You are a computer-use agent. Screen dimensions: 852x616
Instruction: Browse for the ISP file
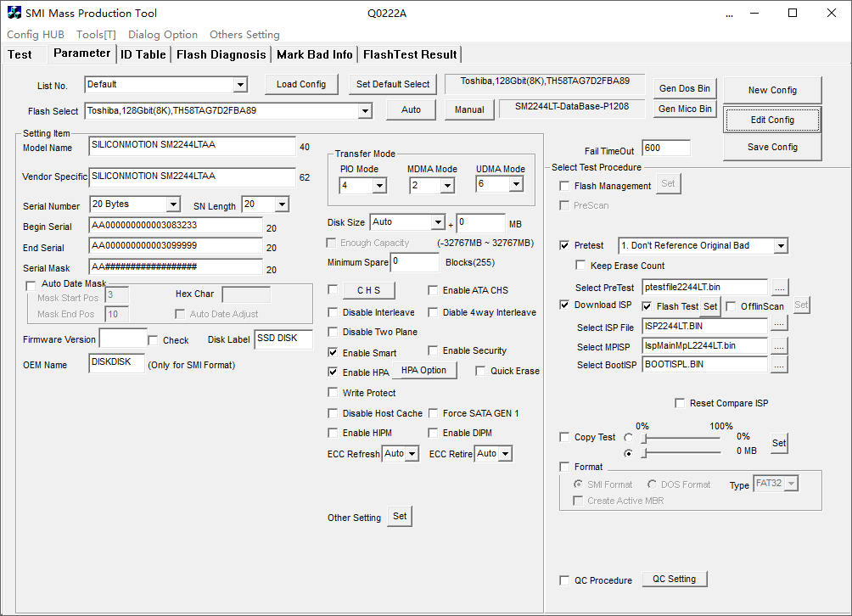[779, 326]
